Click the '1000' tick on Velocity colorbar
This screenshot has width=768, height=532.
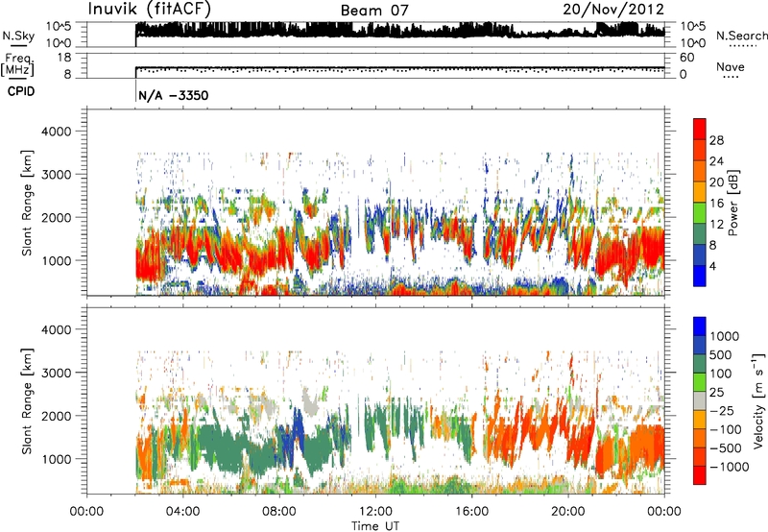coord(725,336)
